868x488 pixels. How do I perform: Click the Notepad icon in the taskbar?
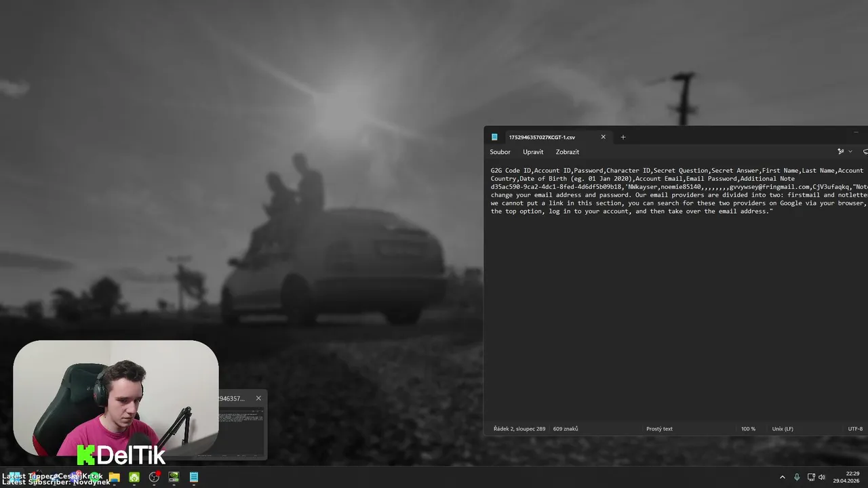pos(193,477)
